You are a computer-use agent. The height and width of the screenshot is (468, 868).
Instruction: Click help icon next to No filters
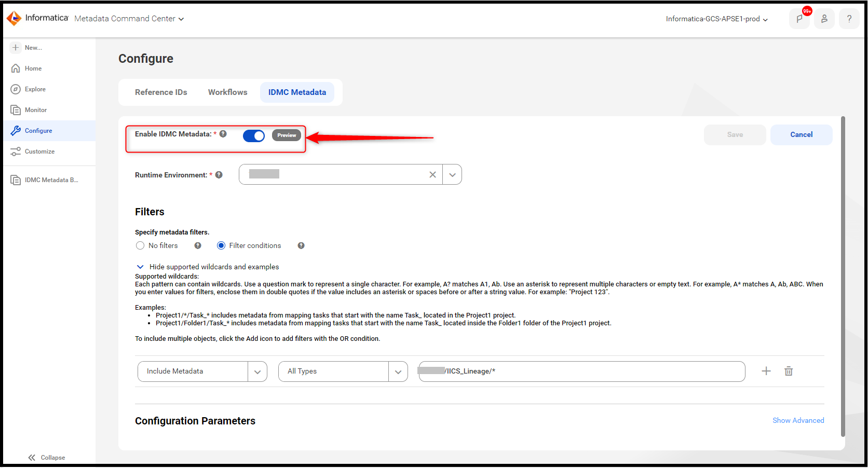click(198, 245)
